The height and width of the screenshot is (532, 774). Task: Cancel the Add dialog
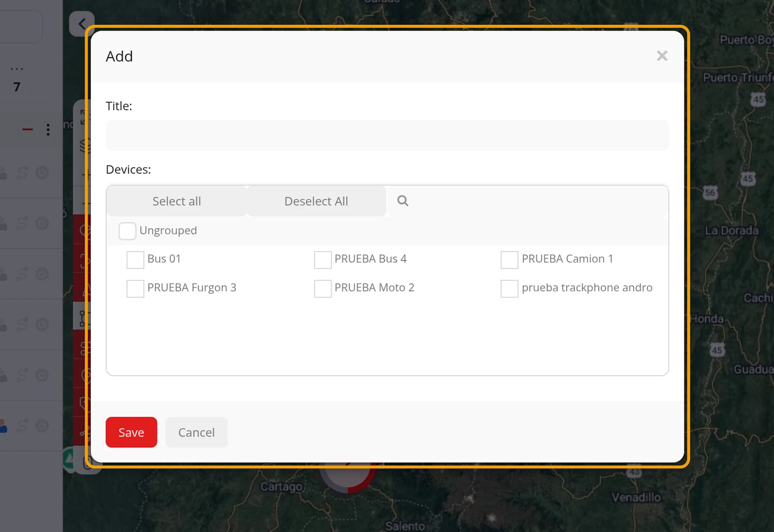(196, 432)
